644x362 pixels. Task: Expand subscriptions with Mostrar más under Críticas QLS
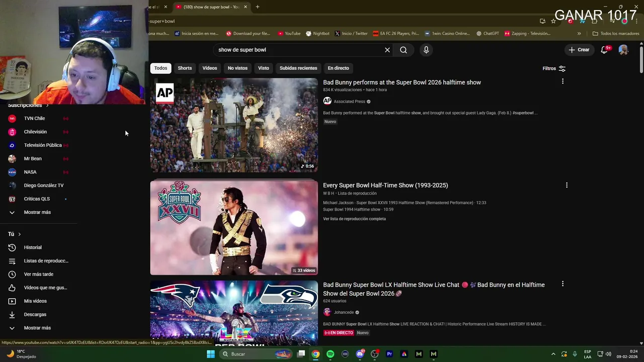click(38, 212)
